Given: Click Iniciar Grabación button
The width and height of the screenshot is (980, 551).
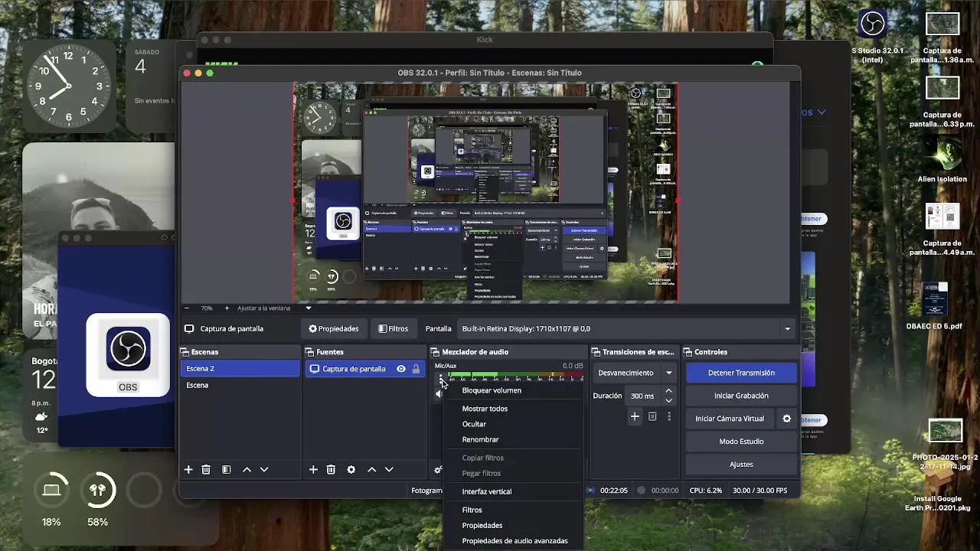Looking at the screenshot, I should (741, 396).
